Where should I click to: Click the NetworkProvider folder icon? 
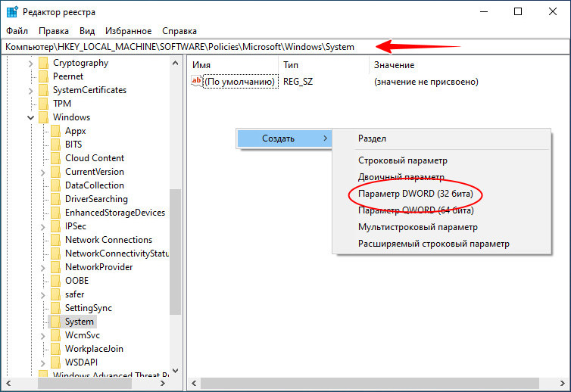point(55,267)
